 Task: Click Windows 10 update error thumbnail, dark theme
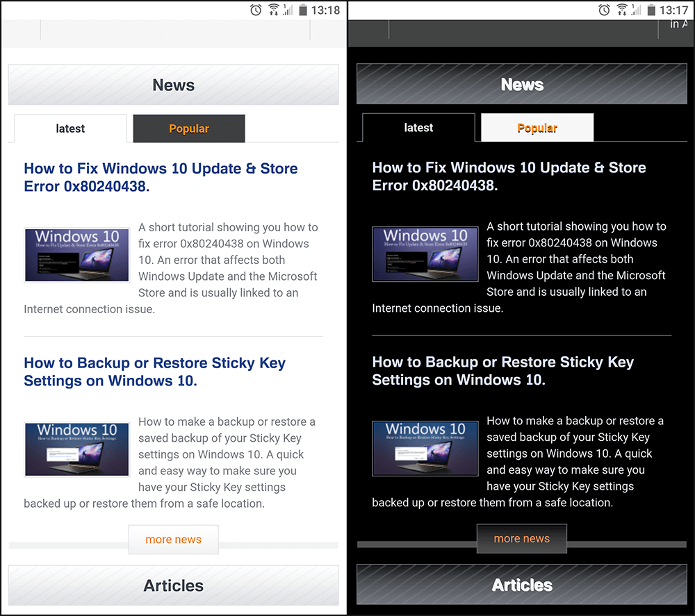[x=425, y=254]
